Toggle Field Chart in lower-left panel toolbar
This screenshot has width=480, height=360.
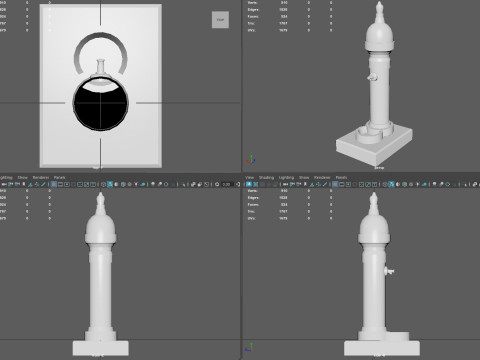click(80, 184)
